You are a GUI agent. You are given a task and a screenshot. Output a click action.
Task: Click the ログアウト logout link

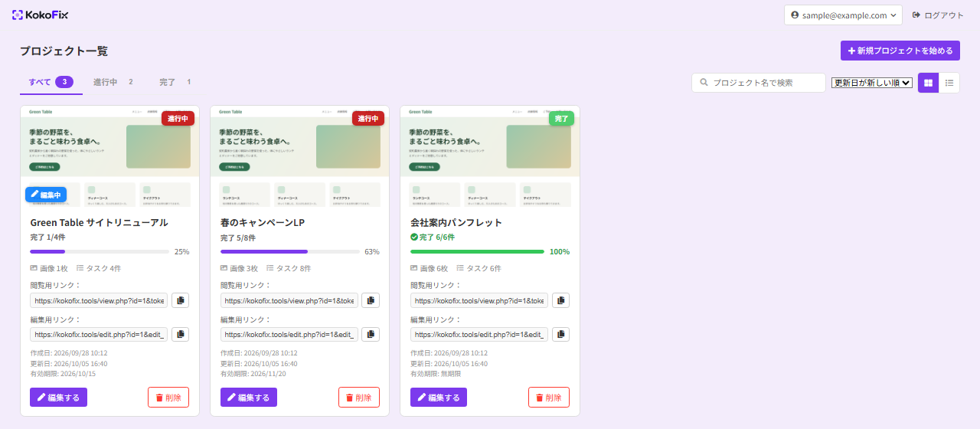click(x=938, y=15)
